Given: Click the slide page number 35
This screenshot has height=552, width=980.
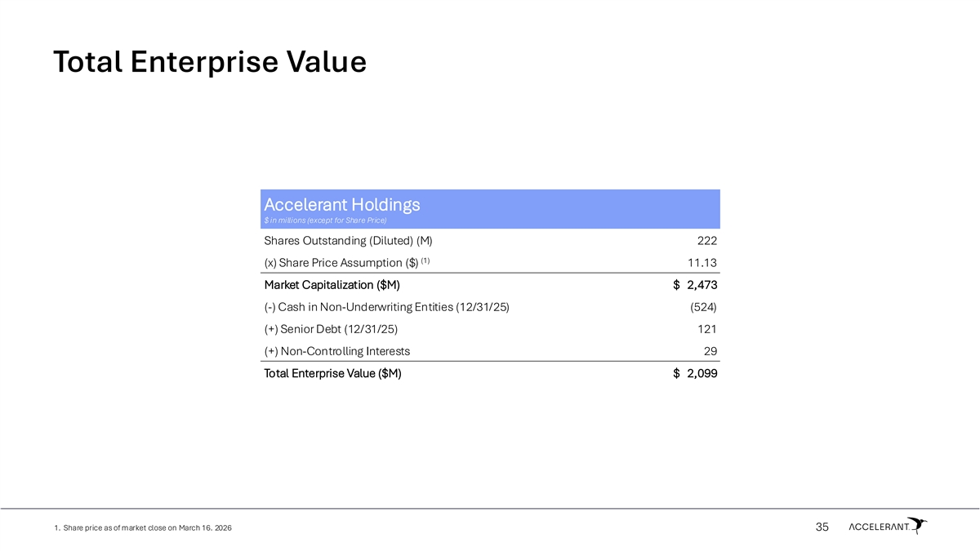Looking at the screenshot, I should click(822, 528).
